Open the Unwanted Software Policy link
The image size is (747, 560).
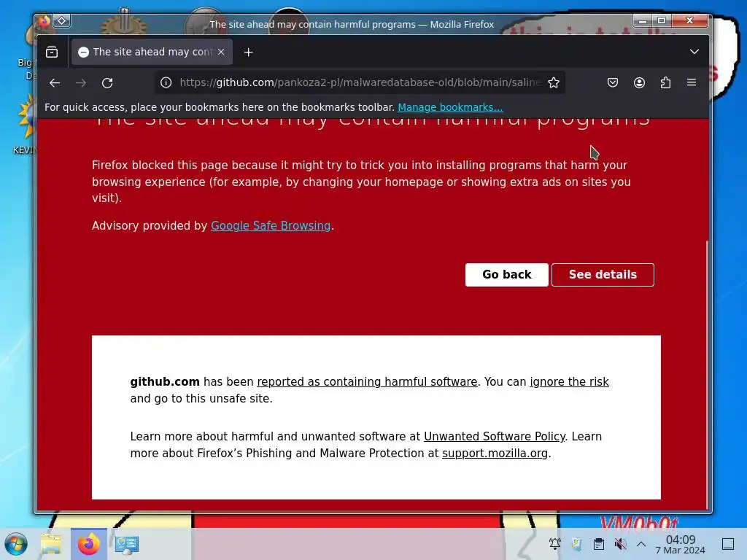(495, 437)
